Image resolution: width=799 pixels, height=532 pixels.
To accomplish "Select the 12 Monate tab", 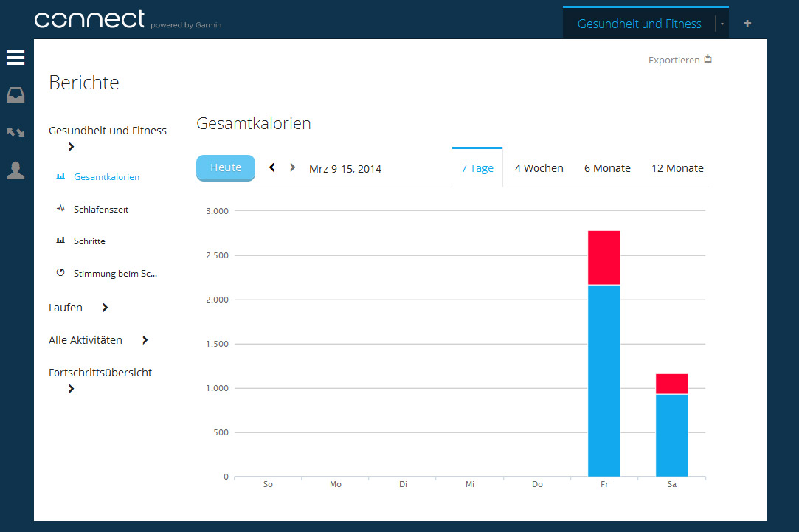I will tap(677, 168).
